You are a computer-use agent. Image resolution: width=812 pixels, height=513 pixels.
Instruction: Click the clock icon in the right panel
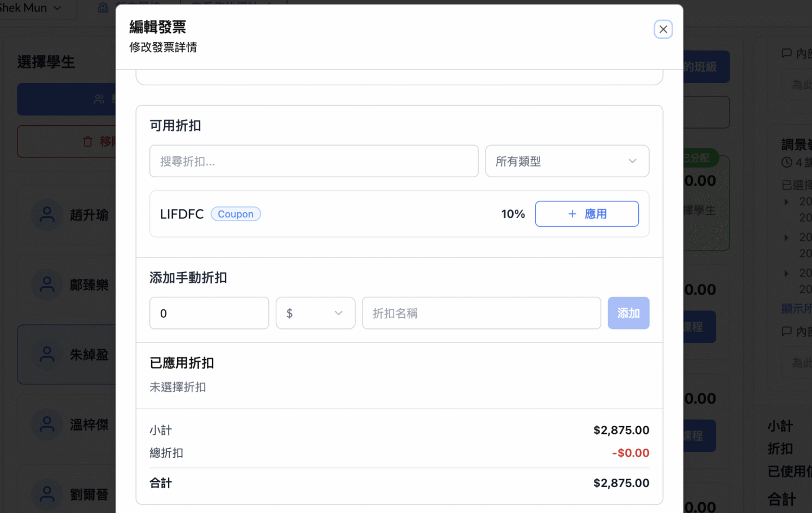coord(787,163)
